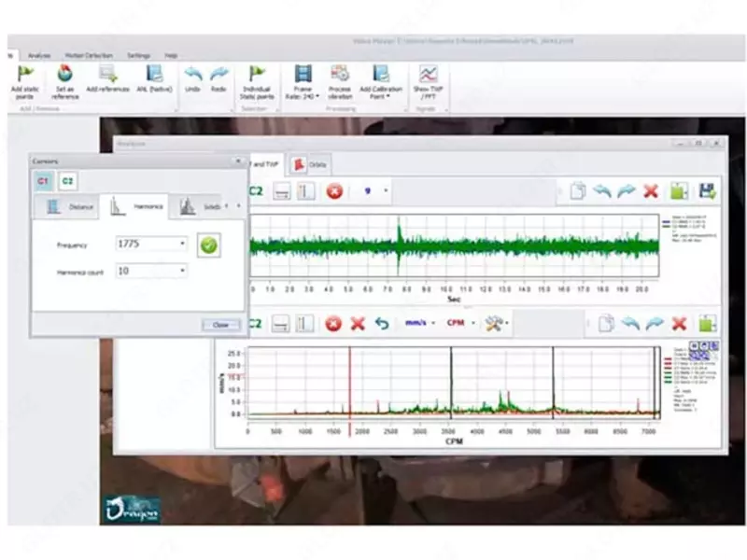The height and width of the screenshot is (560, 747).
Task: Open the Frequency dropdown showing 1775
Action: 184,245
